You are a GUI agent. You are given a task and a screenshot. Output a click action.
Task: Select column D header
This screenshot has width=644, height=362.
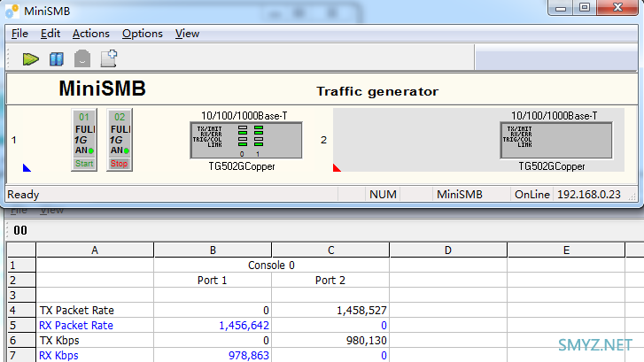pyautogui.click(x=448, y=250)
